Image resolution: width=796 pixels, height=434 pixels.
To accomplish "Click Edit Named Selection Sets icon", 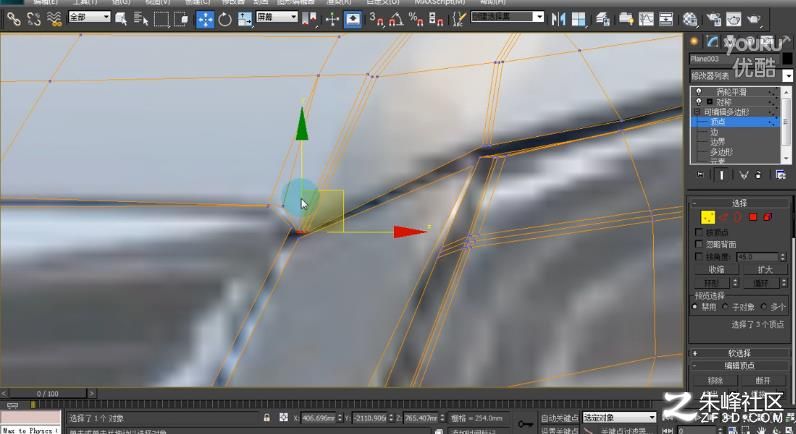I will (459, 19).
